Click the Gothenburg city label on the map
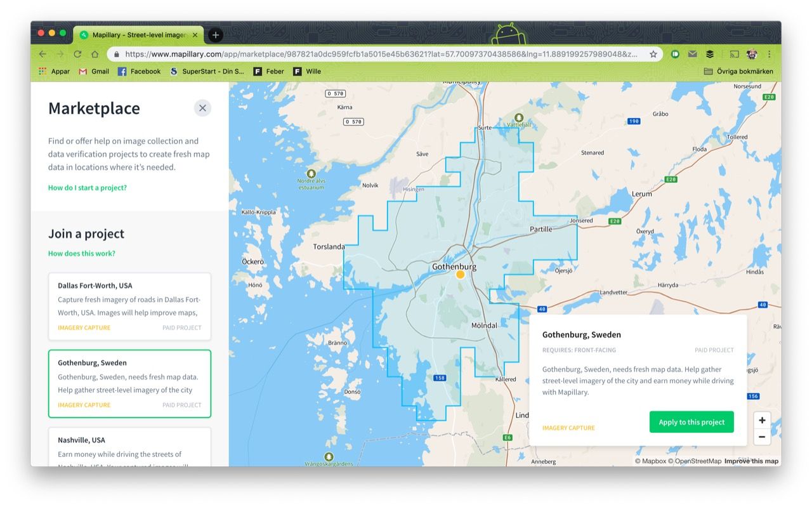 [454, 267]
